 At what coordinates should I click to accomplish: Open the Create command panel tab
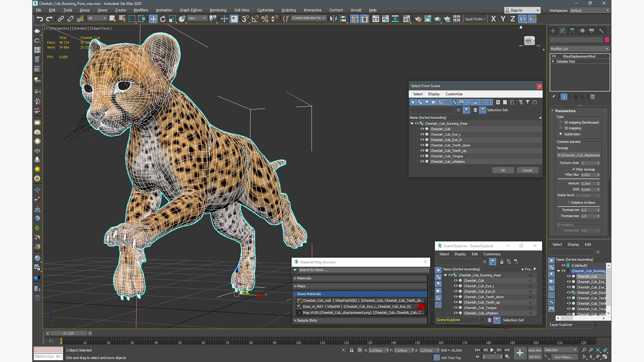point(553,31)
